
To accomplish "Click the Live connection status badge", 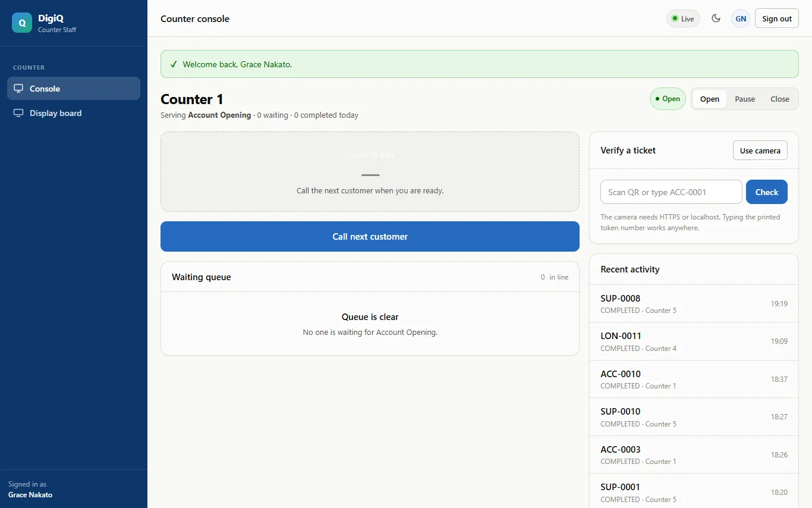I will click(683, 18).
